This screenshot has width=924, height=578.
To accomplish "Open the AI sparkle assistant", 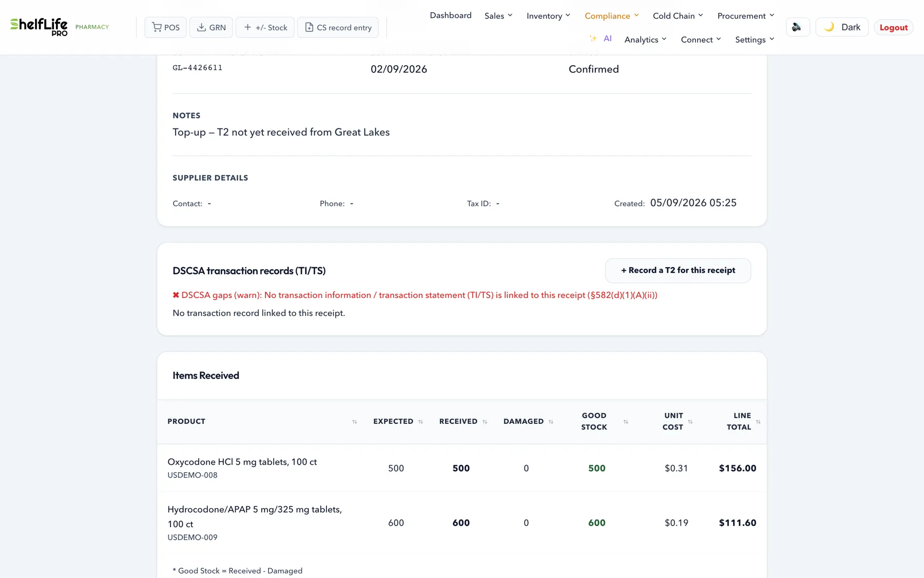I will pyautogui.click(x=601, y=39).
